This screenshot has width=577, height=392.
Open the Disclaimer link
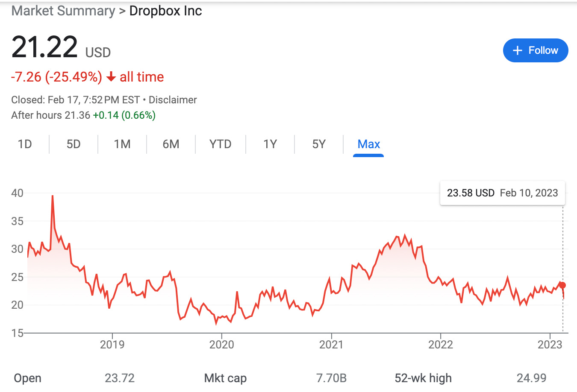pos(173,99)
